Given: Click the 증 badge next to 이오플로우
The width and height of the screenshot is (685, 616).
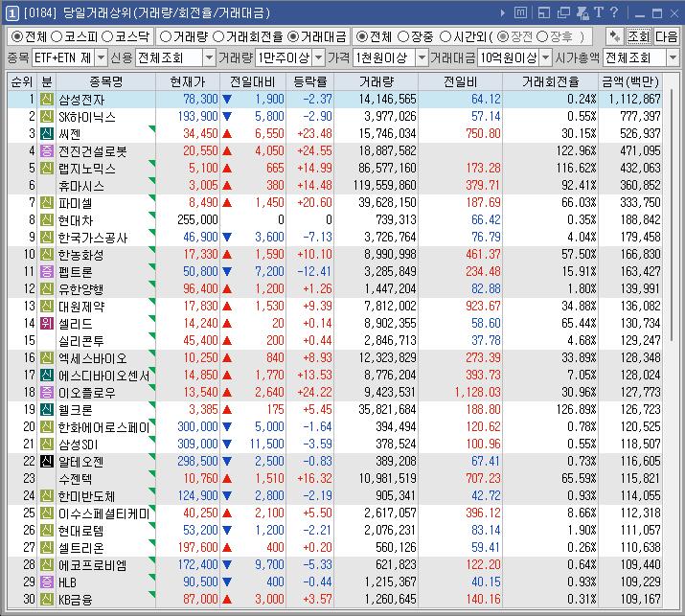Looking at the screenshot, I should (47, 393).
